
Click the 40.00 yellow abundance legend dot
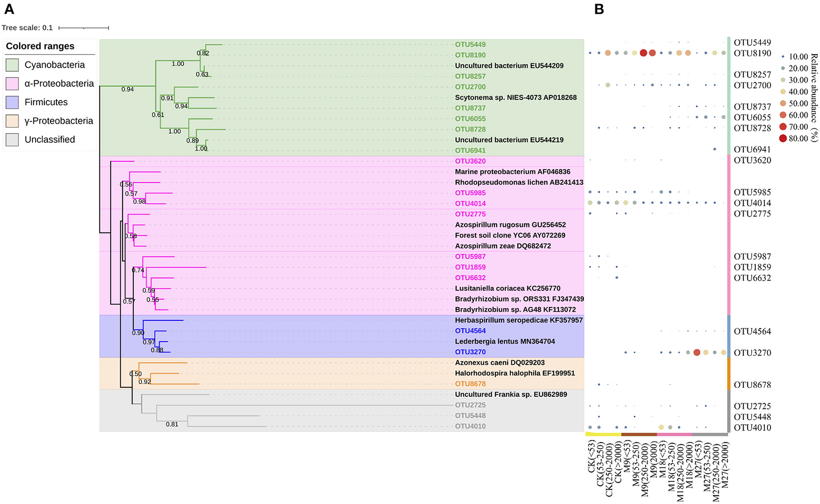pos(783,92)
